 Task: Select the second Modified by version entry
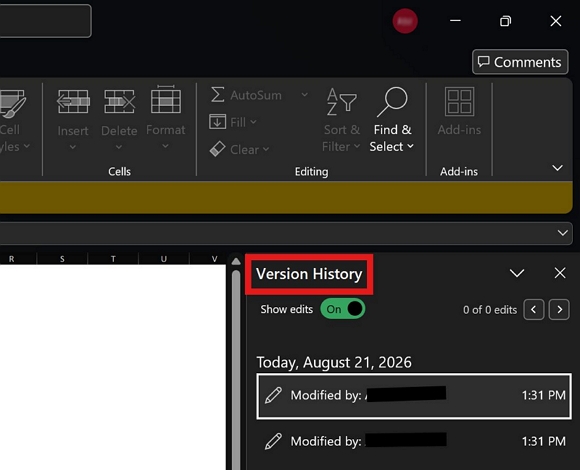point(414,441)
